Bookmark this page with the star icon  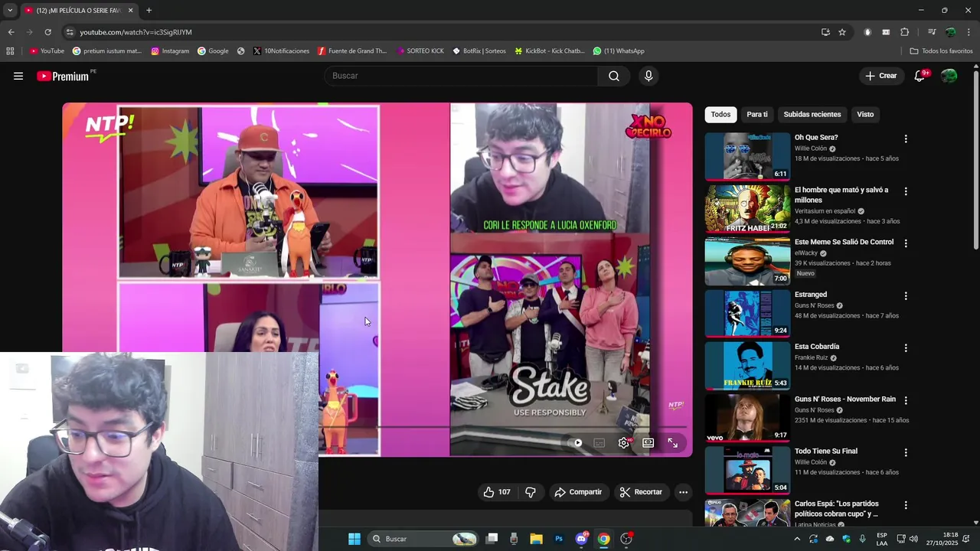point(842,32)
